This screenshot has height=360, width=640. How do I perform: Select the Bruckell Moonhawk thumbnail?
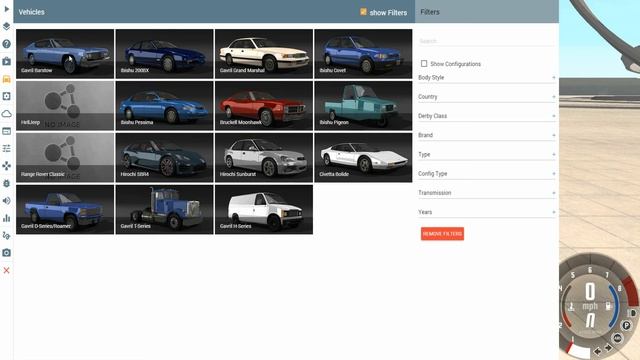click(x=264, y=105)
